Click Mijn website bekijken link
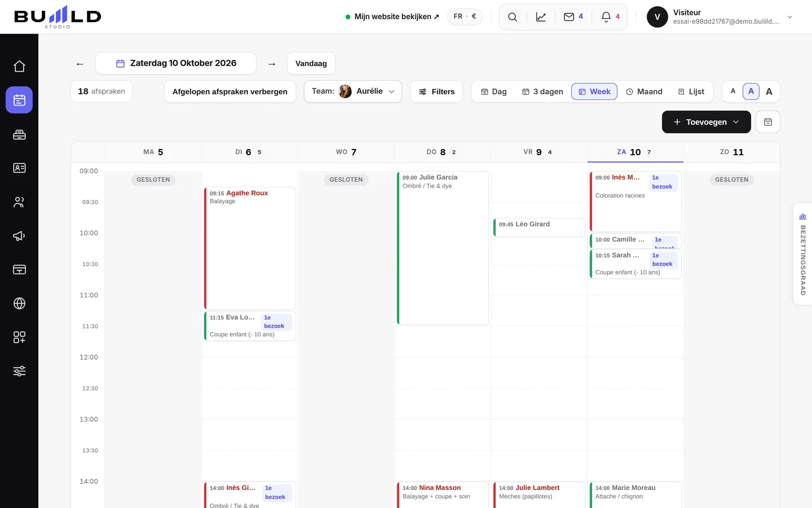This screenshot has height=508, width=812. 392,17
